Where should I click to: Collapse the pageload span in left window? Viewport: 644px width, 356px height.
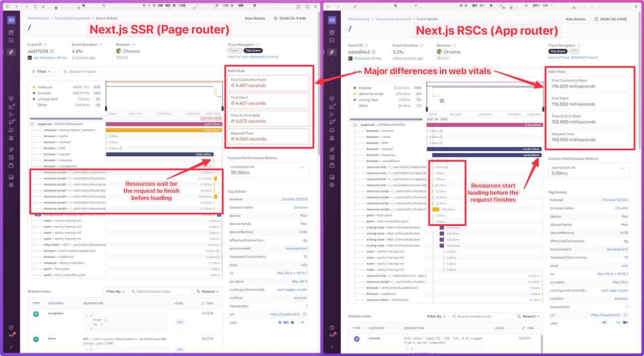click(x=32, y=124)
